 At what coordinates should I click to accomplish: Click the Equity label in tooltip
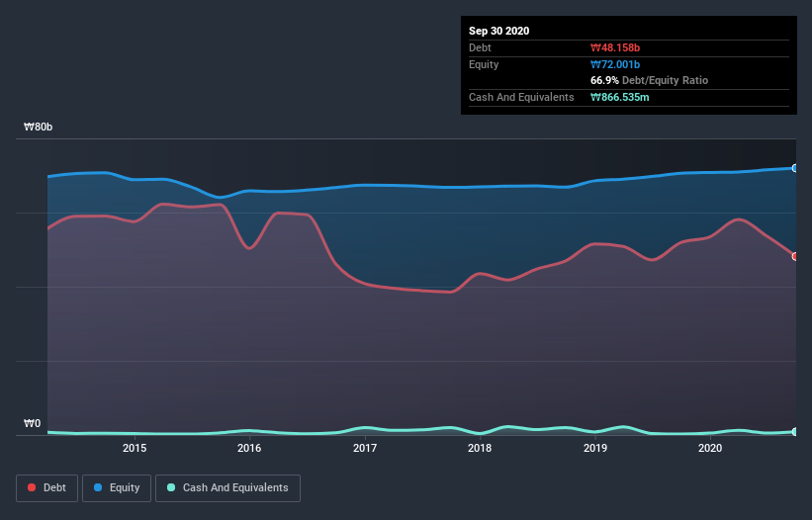coord(484,64)
